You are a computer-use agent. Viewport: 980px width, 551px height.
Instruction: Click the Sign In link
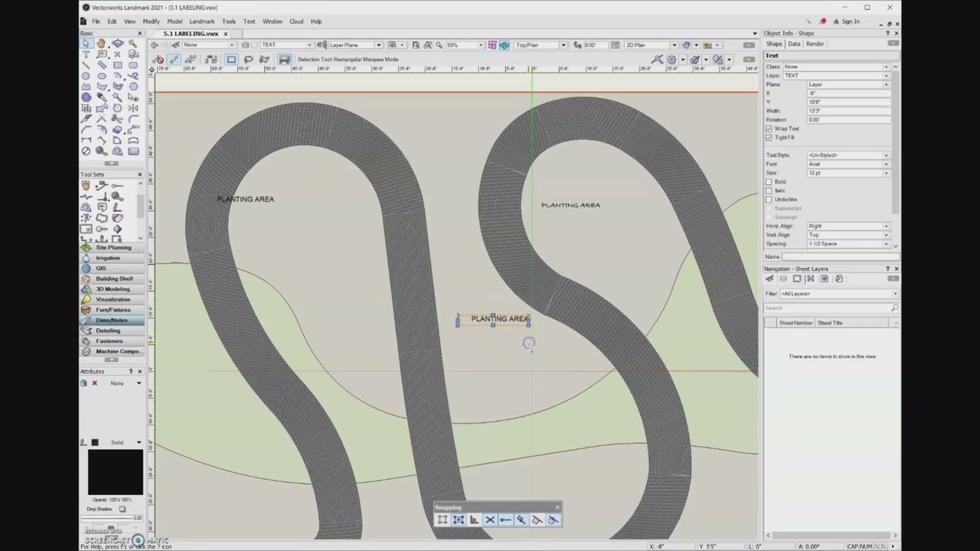click(x=851, y=21)
